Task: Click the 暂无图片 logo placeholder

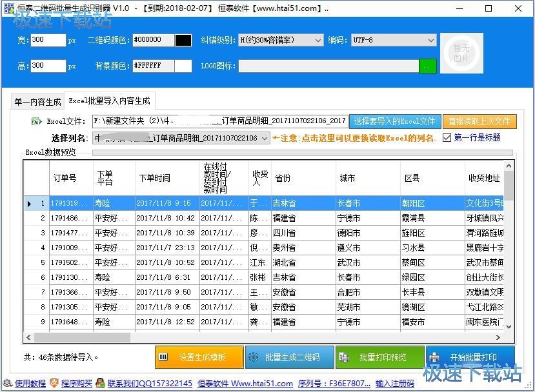Action: pos(461,53)
